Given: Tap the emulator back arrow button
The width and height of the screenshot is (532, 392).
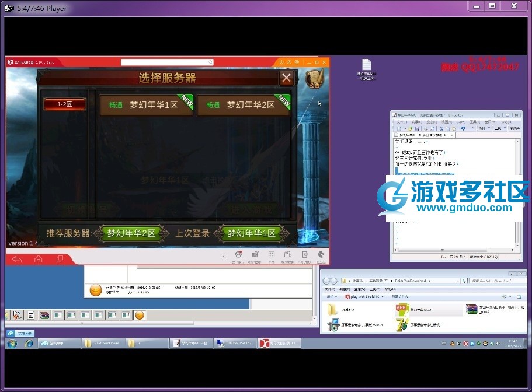Looking at the screenshot, I should tap(16, 259).
